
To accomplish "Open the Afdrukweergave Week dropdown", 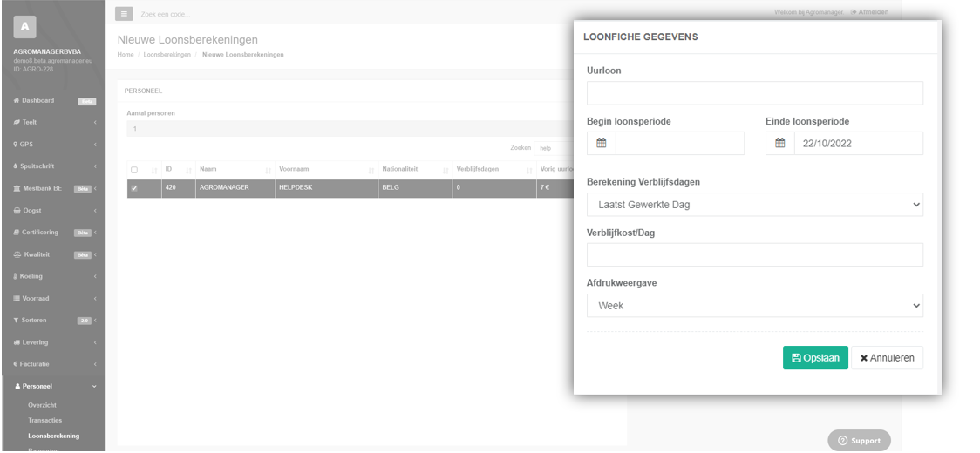I will tap(754, 306).
